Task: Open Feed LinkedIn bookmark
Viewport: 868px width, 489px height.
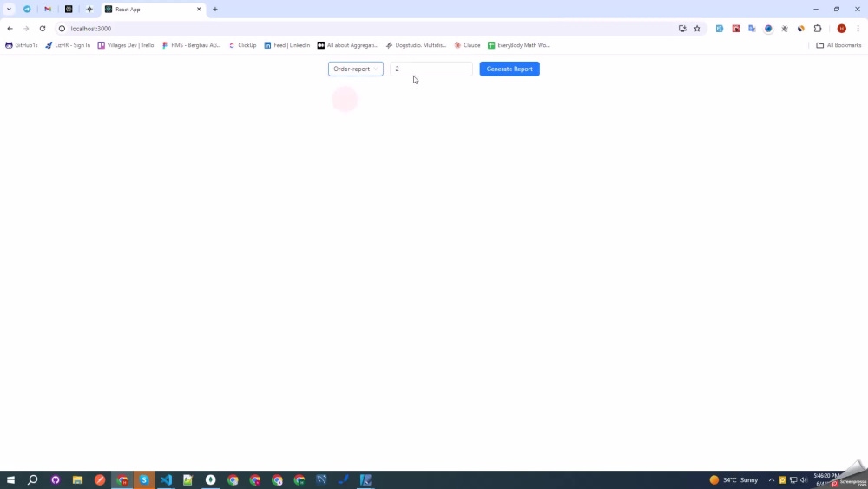Action: pos(286,45)
